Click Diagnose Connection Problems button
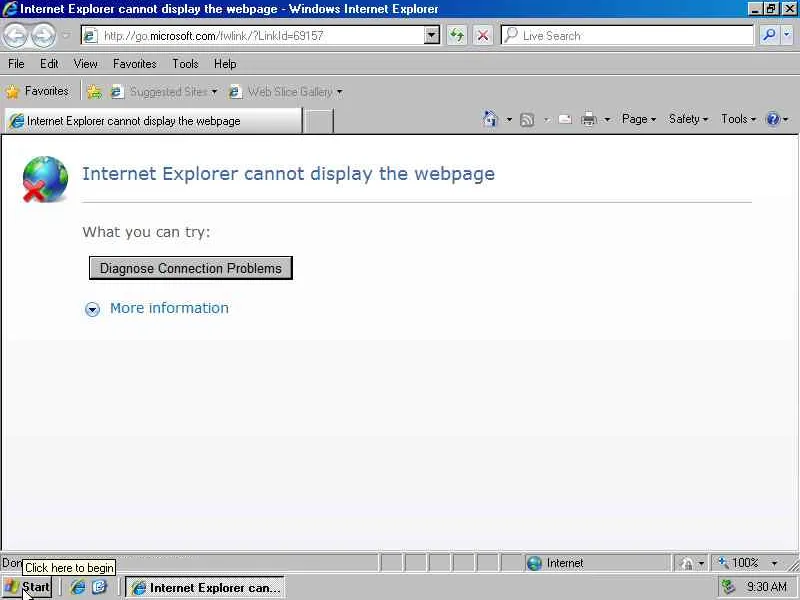 (191, 268)
